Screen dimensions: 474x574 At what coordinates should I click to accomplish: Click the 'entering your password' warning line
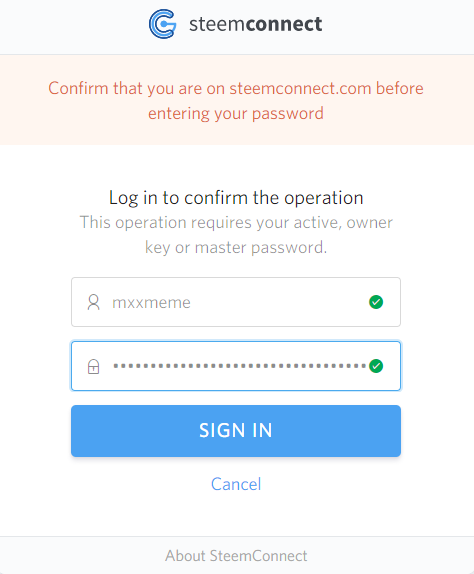pyautogui.click(x=236, y=113)
